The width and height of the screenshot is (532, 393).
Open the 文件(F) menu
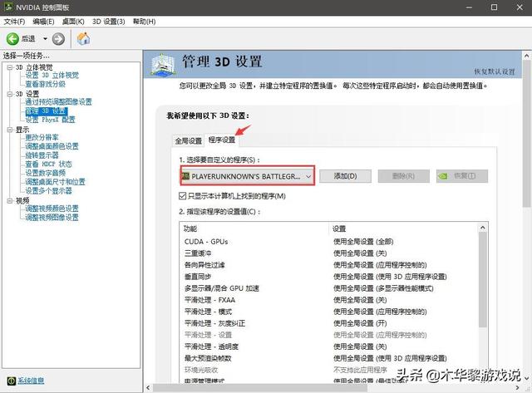pyautogui.click(x=14, y=22)
